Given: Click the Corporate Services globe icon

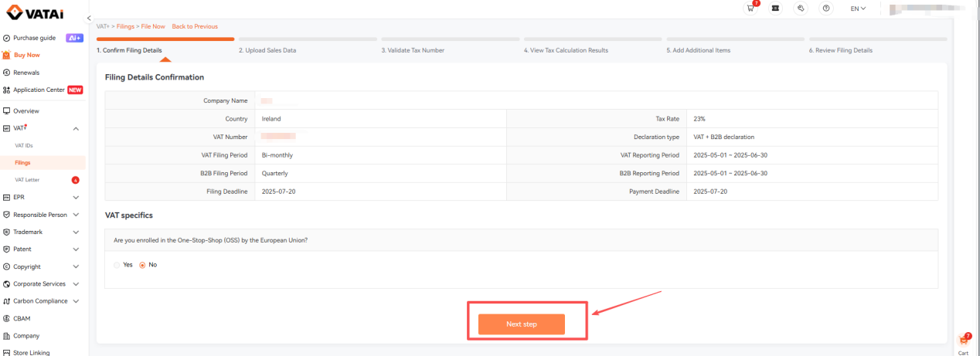Looking at the screenshot, I should pyautogui.click(x=6, y=284).
